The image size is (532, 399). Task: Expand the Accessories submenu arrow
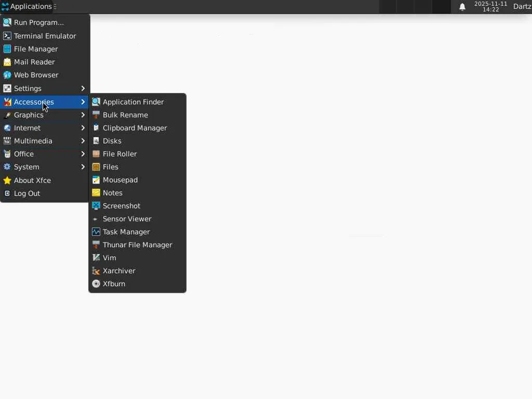[83, 102]
